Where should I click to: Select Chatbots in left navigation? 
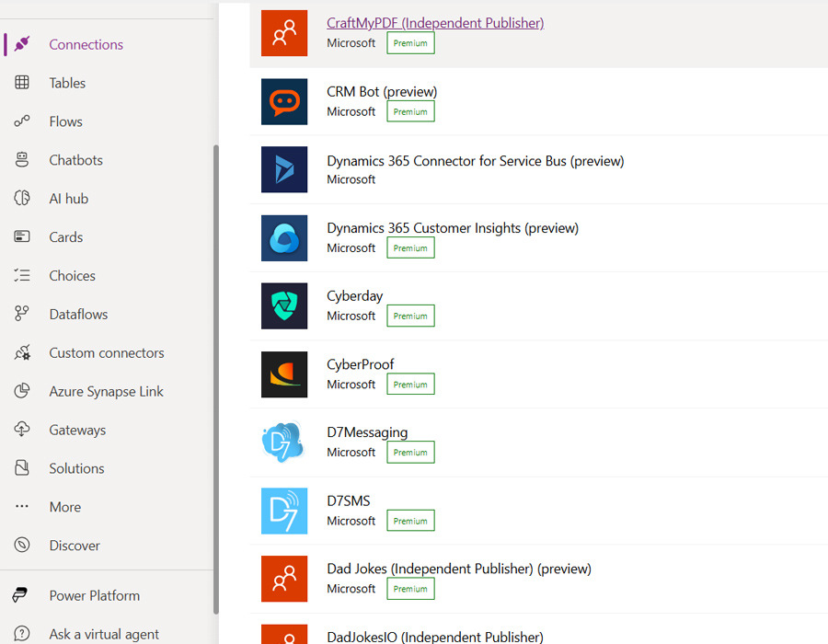pyautogui.click(x=75, y=160)
